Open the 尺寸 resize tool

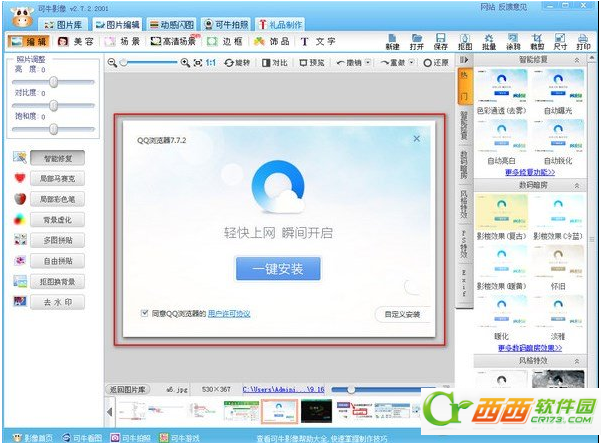[x=560, y=42]
